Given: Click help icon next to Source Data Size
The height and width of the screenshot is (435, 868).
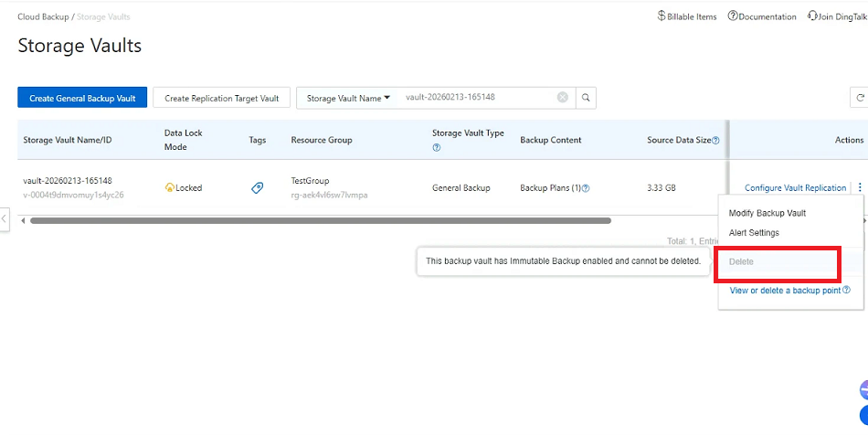Looking at the screenshot, I should tap(715, 141).
